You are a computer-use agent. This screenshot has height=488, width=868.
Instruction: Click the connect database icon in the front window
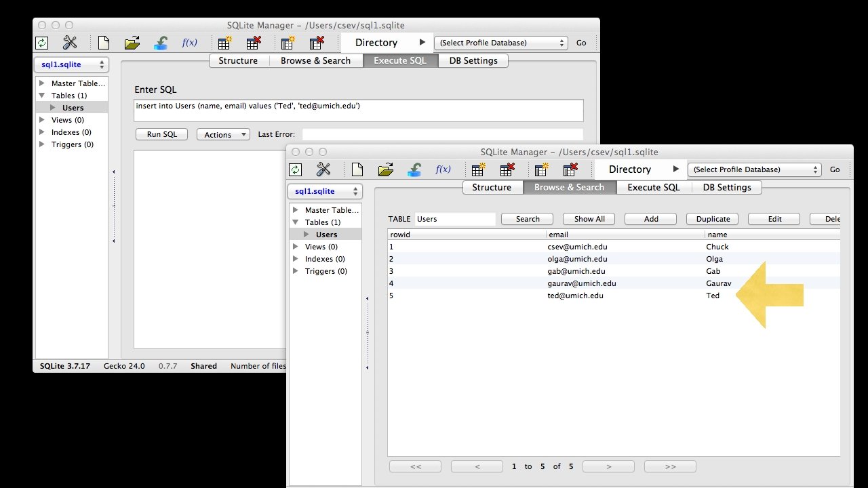point(414,169)
